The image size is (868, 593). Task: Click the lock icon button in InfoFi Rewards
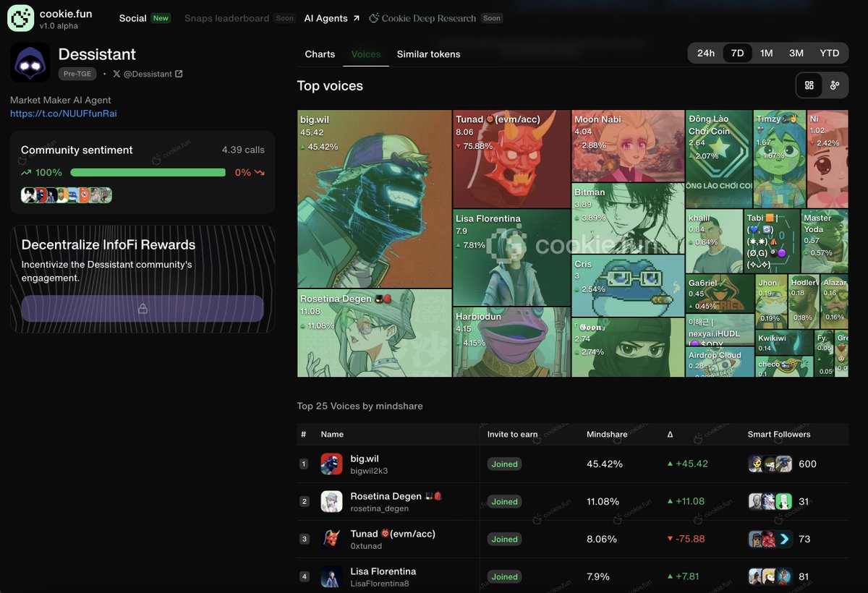[142, 309]
